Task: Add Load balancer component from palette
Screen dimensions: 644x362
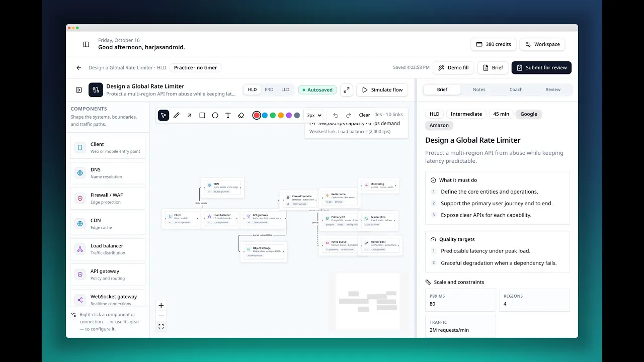Action: point(108,249)
